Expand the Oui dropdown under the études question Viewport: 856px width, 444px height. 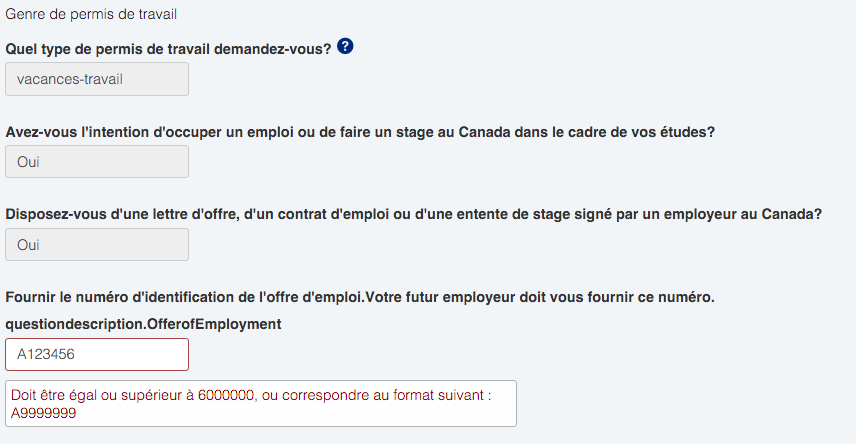click(97, 162)
